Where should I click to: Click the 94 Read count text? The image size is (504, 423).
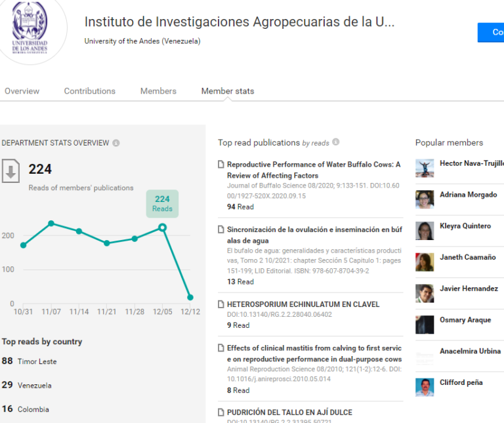tap(240, 207)
